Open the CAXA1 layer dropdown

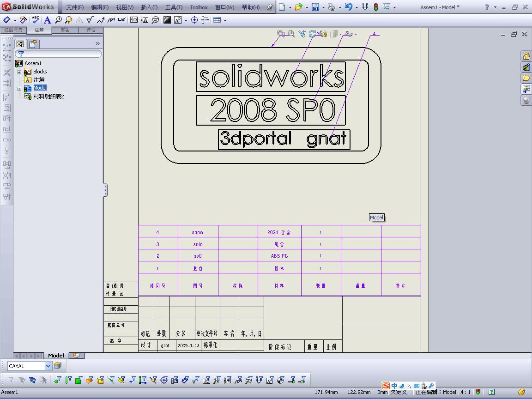48,366
